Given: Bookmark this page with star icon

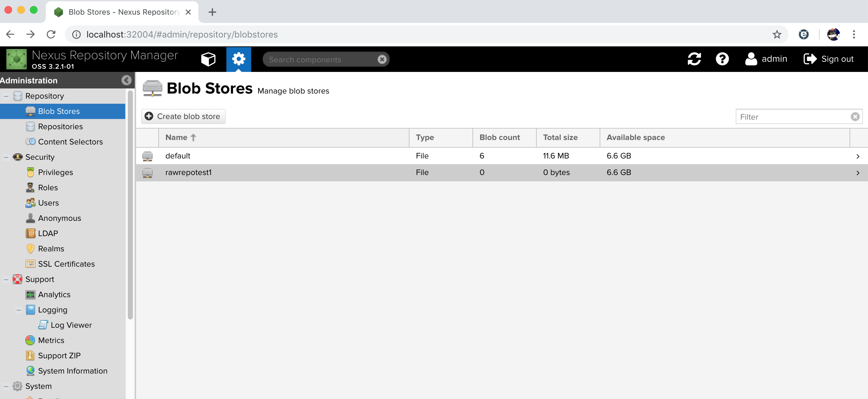Looking at the screenshot, I should [x=777, y=34].
